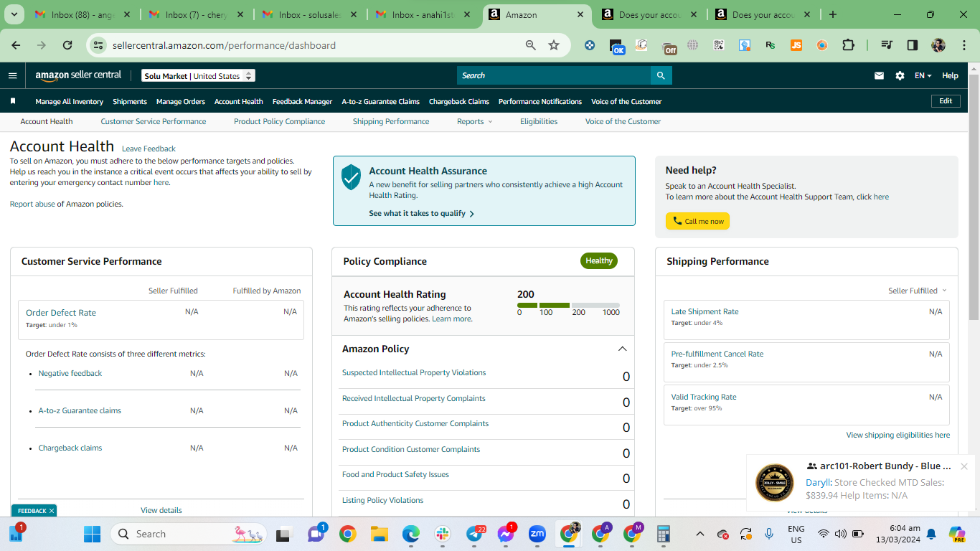Open Copilot preview icon in the taskbar
Screen dimensions: 980x551
(x=957, y=534)
